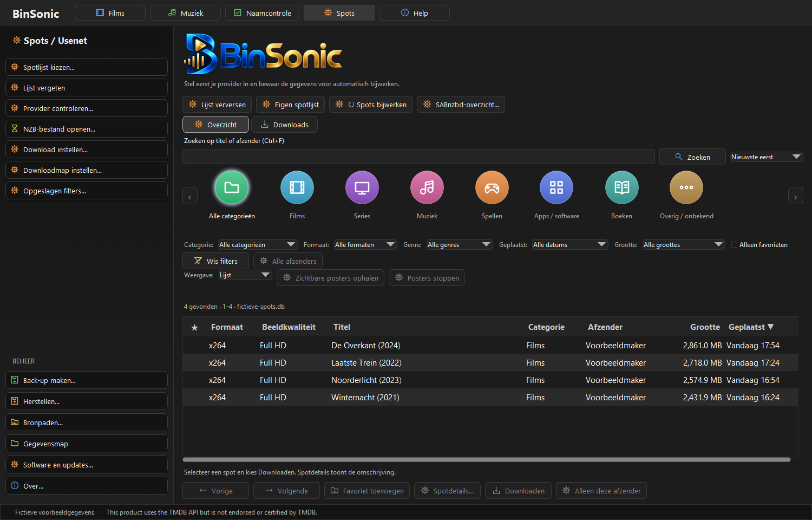Screen dimensions: 812x520
Task: Open the Nieuwste eerst sort dropdown
Action: tap(767, 157)
